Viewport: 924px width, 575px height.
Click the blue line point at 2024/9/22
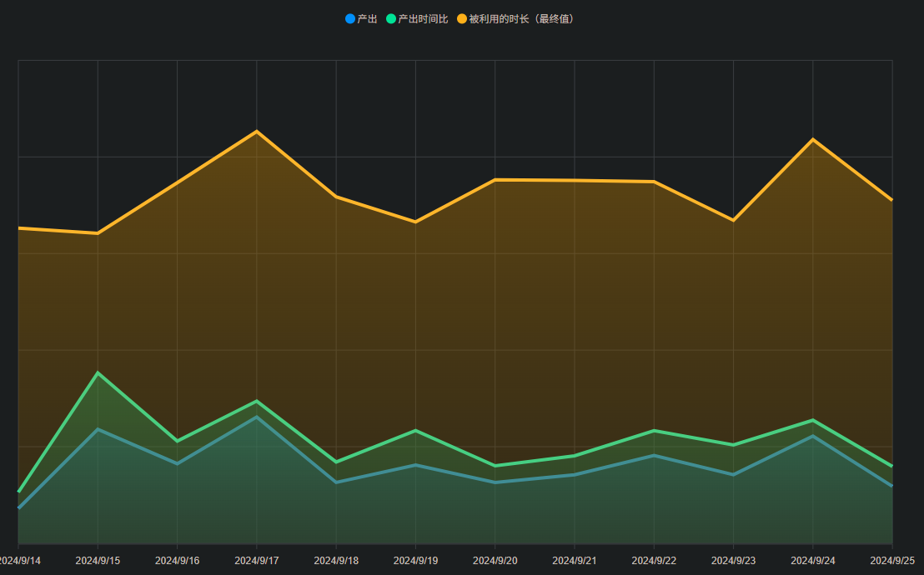click(x=654, y=455)
